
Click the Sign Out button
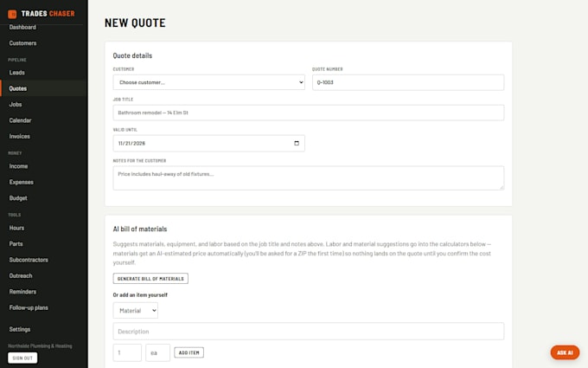[22, 358]
